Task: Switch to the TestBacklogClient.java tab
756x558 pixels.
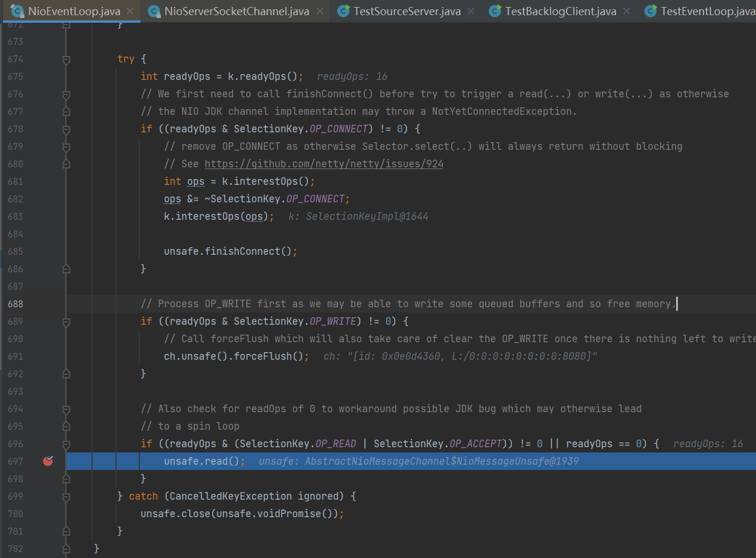Action: click(x=560, y=11)
